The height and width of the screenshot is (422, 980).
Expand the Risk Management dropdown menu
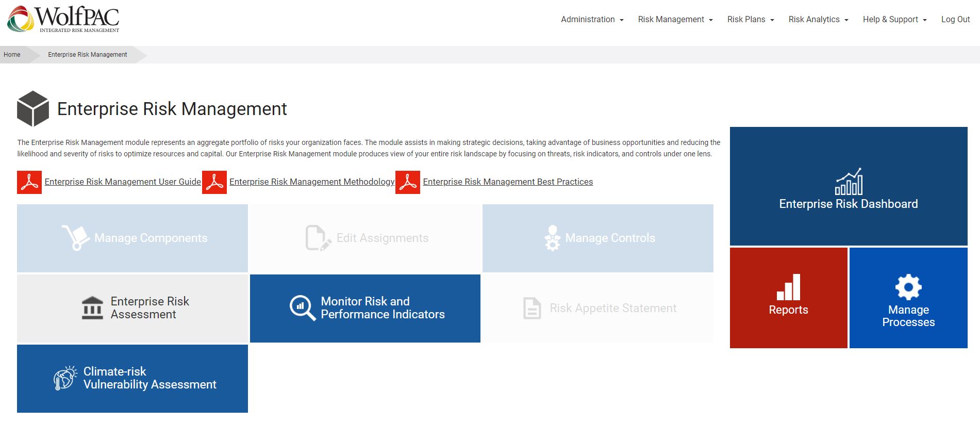coord(675,20)
